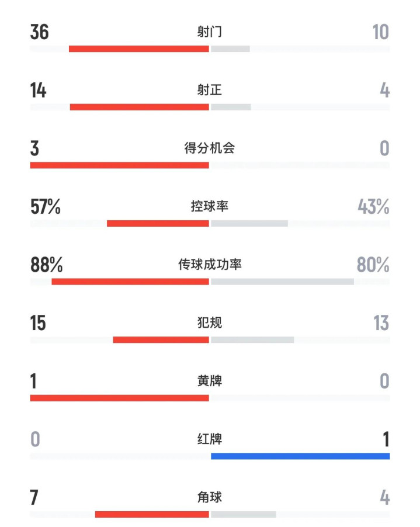Click the 得分机会 scoring chances label
420x527 pixels.
point(209,148)
